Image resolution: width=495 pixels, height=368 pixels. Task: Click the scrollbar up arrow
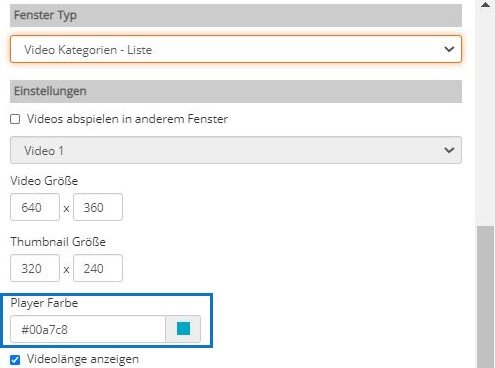(x=486, y=5)
